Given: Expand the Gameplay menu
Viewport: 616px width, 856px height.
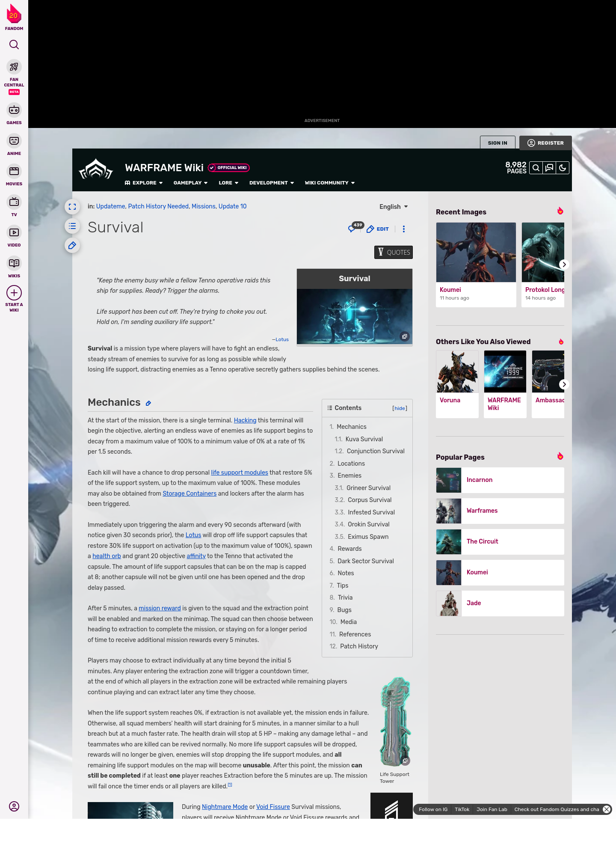Looking at the screenshot, I should pyautogui.click(x=190, y=183).
